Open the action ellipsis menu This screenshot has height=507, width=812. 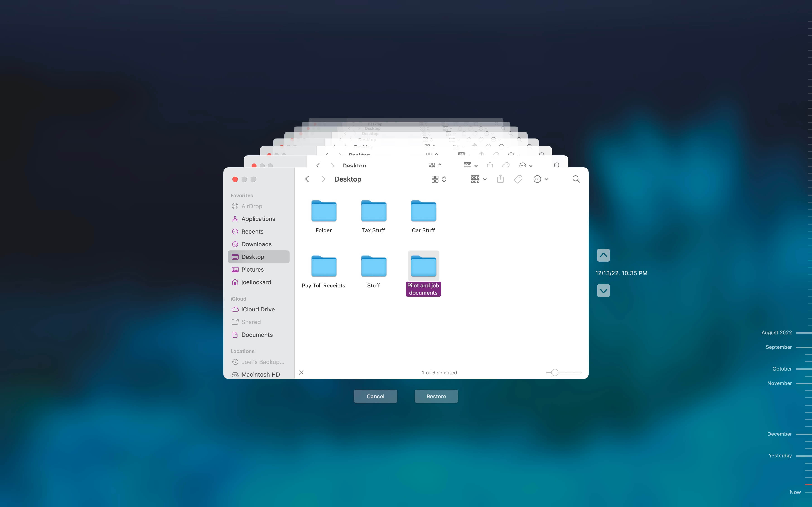[x=540, y=179]
